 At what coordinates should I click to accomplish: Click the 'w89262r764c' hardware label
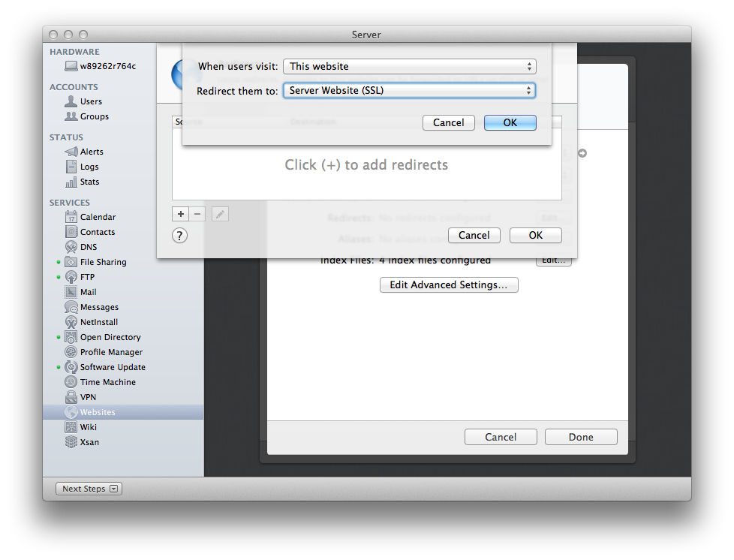(x=108, y=66)
